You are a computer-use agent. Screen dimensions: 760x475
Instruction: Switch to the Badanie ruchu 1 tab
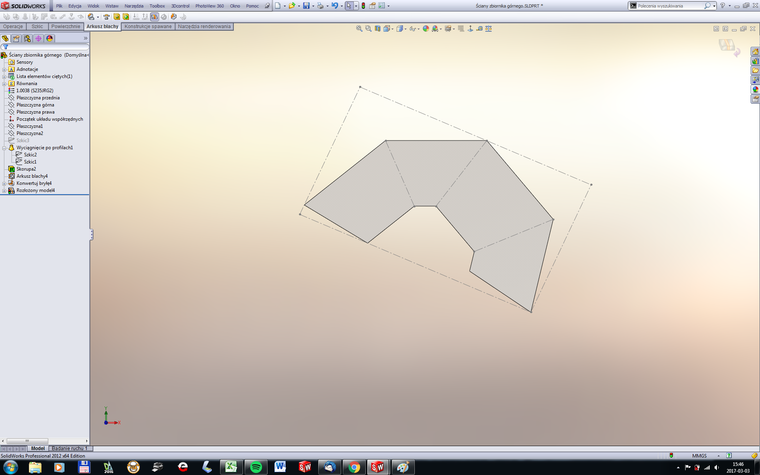coord(70,448)
